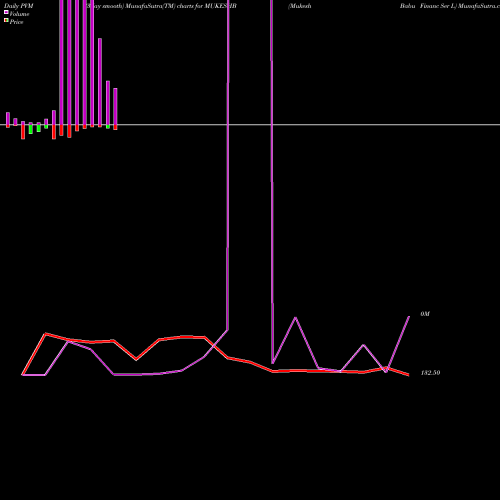This screenshot has height=500, width=500.
Task: Click the '132.50' price axis value
Action: coord(430,373)
